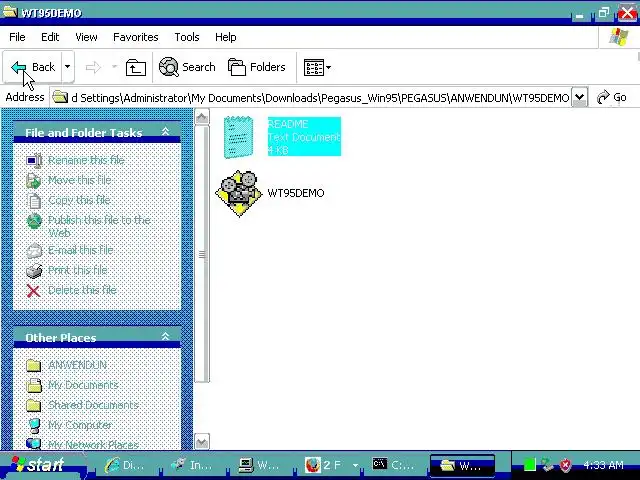Screen dimensions: 640x480
Task: Open the Search pane
Action: point(187,67)
